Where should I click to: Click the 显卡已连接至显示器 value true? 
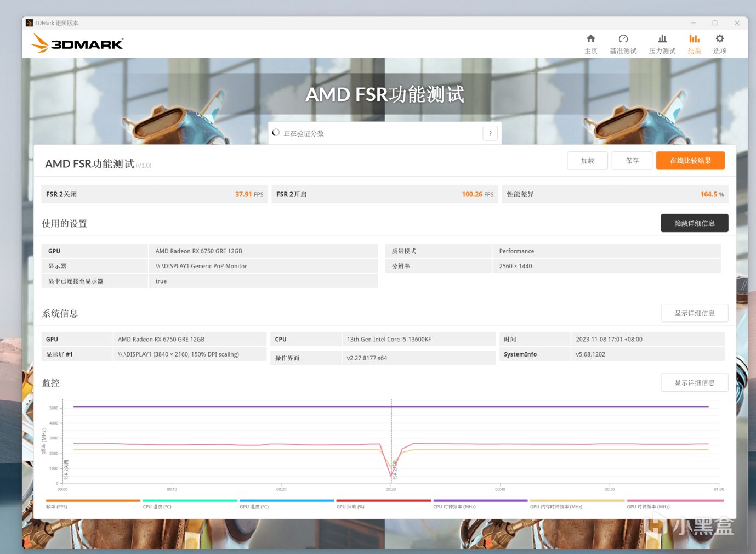click(161, 281)
